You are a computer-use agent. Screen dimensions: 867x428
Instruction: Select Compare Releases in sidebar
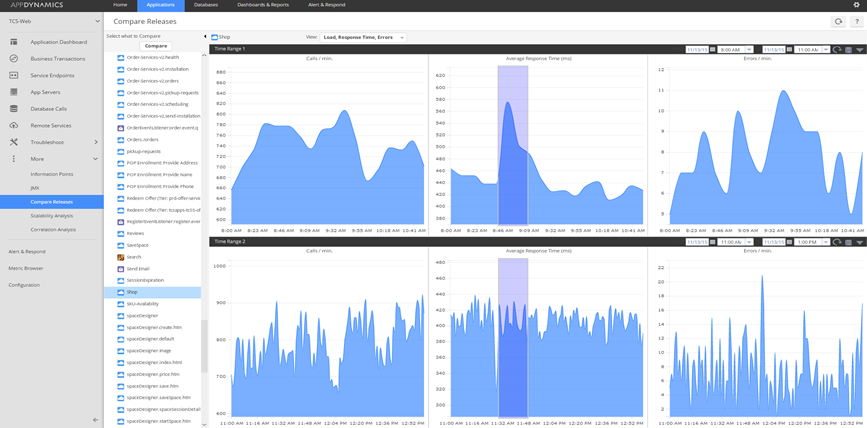click(51, 202)
